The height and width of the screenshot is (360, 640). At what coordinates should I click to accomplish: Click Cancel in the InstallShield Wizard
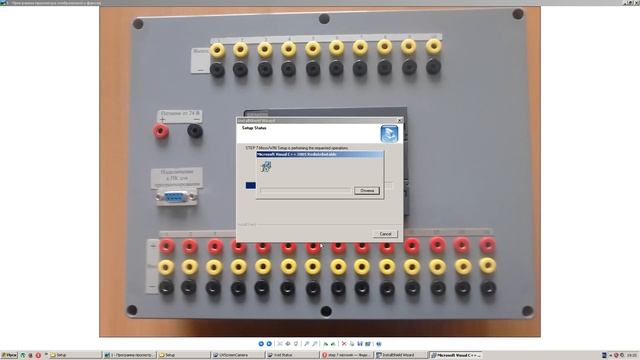point(385,234)
